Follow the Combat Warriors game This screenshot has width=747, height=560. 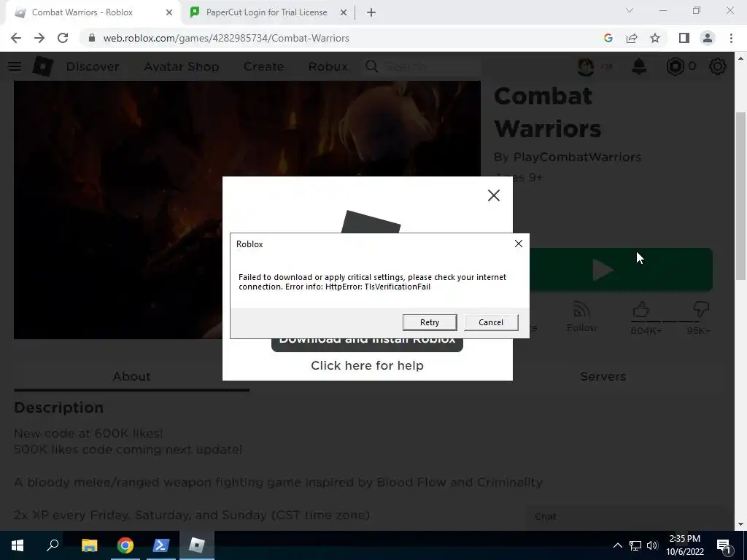581,316
